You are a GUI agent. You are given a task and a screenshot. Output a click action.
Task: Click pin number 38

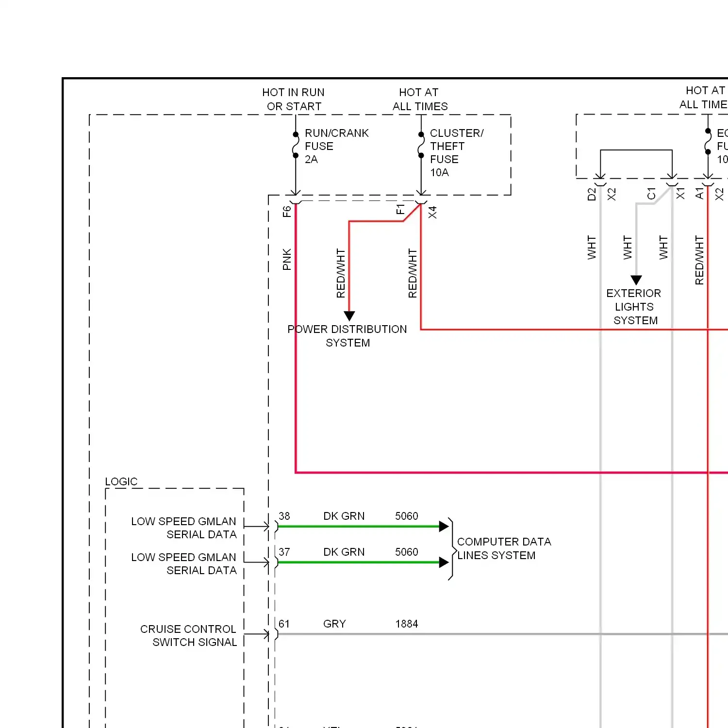pos(284,516)
